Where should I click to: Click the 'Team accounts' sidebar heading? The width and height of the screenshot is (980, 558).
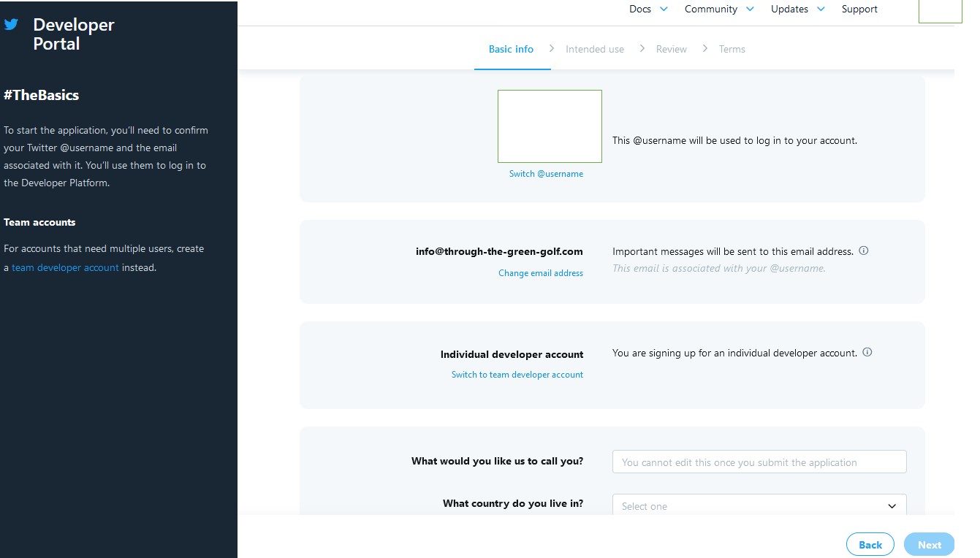coord(39,222)
